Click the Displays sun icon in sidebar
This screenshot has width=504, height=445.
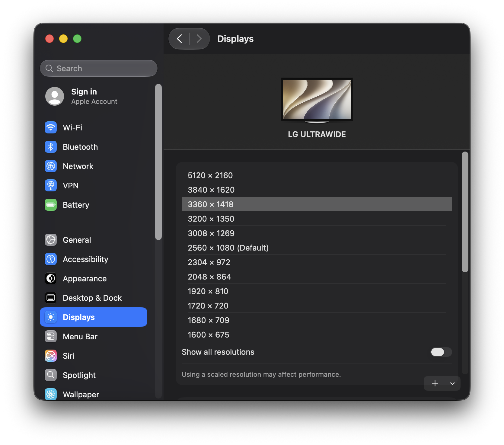(51, 317)
